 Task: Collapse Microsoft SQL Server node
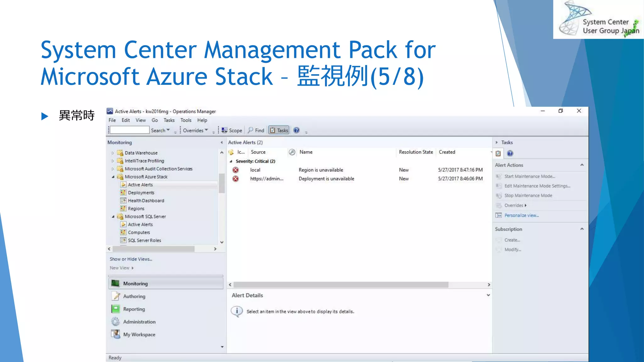113,217
